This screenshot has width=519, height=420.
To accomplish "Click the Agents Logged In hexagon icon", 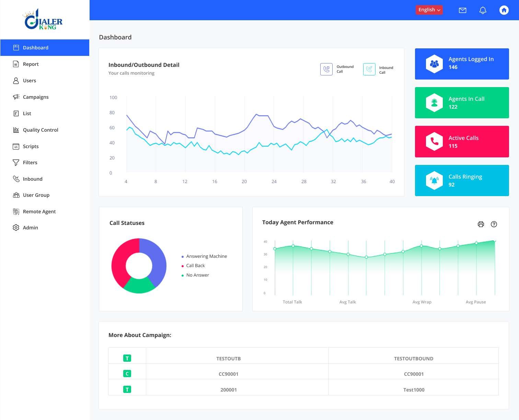I will point(434,64).
